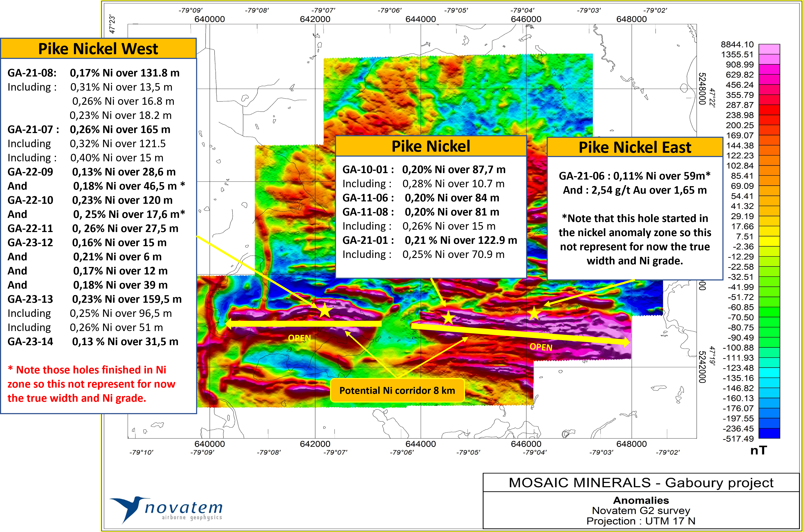Click the central Pike Nickel header
Screen dimensions: 803x532
click(x=431, y=146)
